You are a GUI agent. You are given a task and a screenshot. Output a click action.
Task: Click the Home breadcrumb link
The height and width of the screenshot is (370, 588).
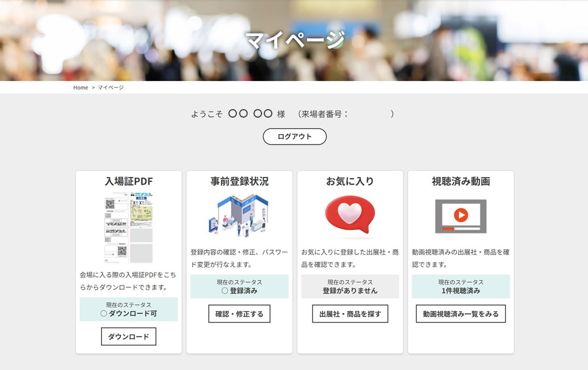coord(80,87)
